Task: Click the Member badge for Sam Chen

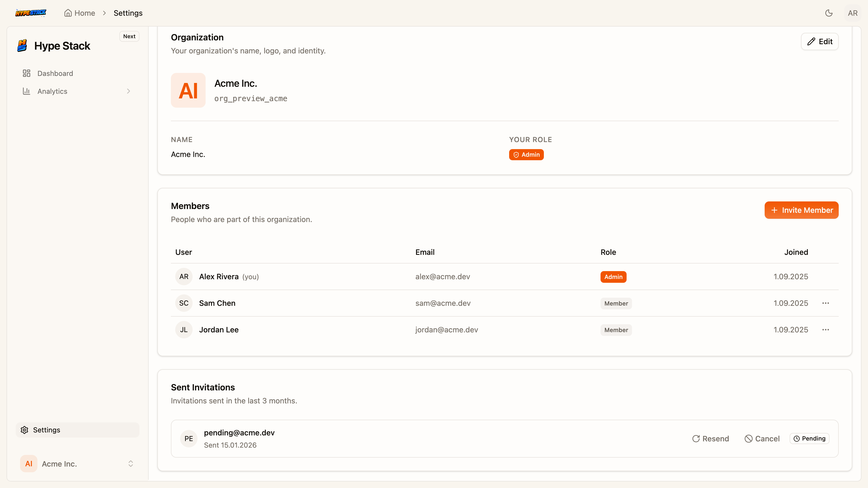Action: [x=616, y=303]
